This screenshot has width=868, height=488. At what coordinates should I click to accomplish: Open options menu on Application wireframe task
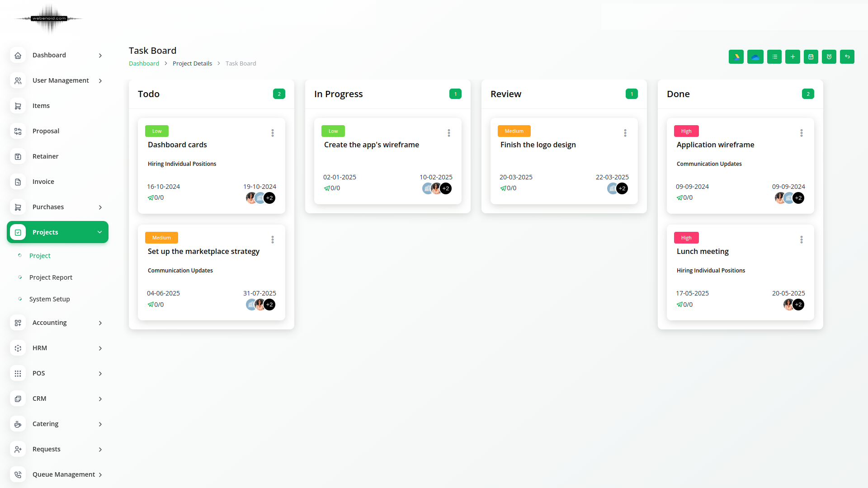click(802, 133)
